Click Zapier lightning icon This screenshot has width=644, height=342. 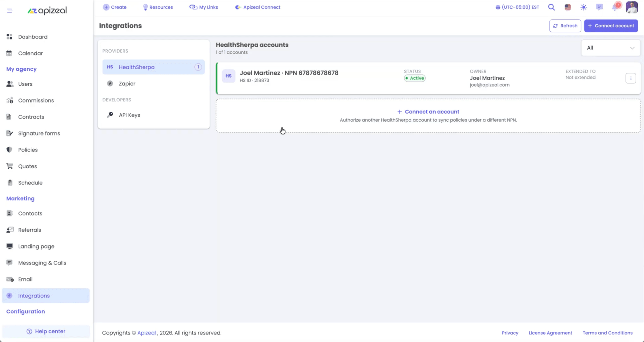(x=110, y=83)
